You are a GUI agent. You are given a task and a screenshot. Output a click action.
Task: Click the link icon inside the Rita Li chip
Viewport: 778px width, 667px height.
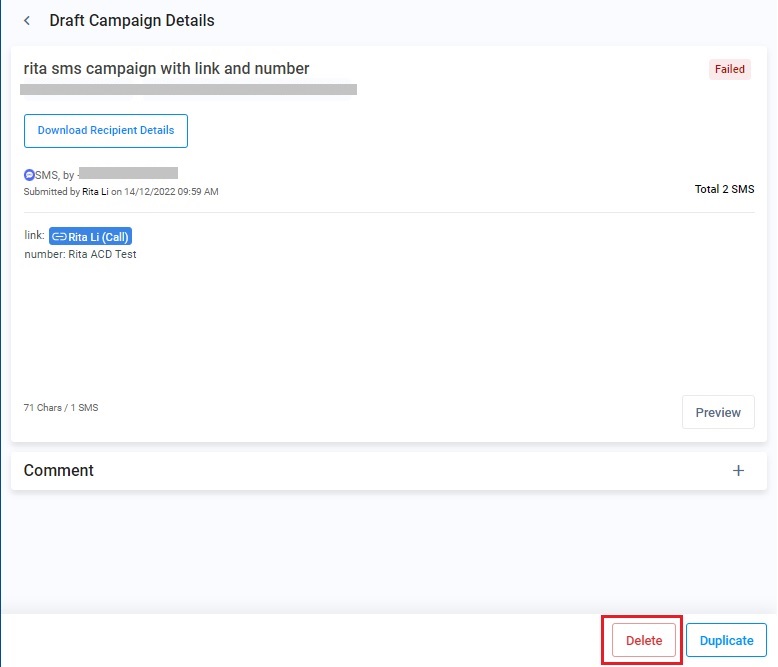tap(59, 237)
